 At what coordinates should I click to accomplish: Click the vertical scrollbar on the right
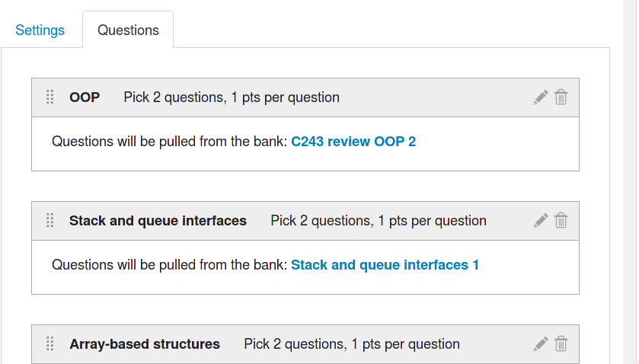pos(630,182)
